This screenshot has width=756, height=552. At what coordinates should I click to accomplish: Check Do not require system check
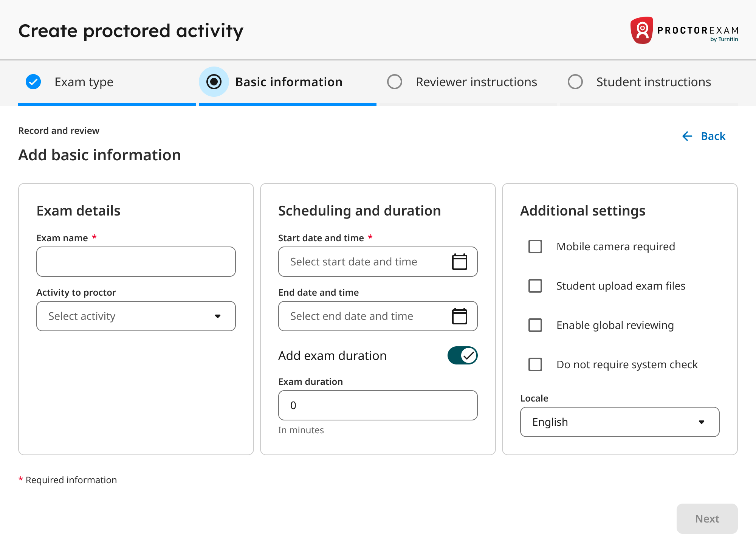click(534, 364)
